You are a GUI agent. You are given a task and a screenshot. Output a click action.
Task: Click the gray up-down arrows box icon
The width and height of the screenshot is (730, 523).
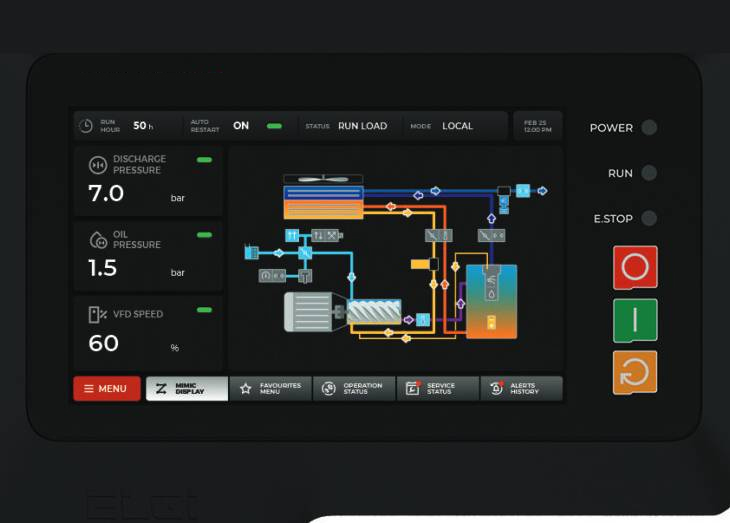(326, 236)
